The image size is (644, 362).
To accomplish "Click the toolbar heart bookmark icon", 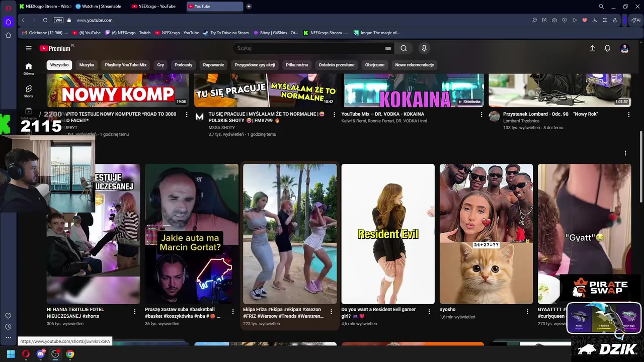I will [x=584, y=20].
